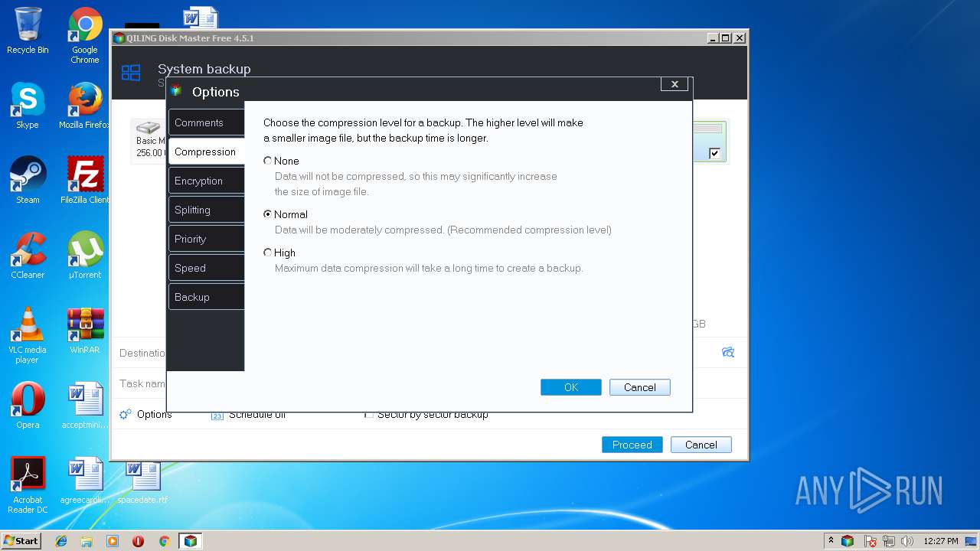Switch to the Encryption tab
Viewport: 980px width, 551px height.
206,181
